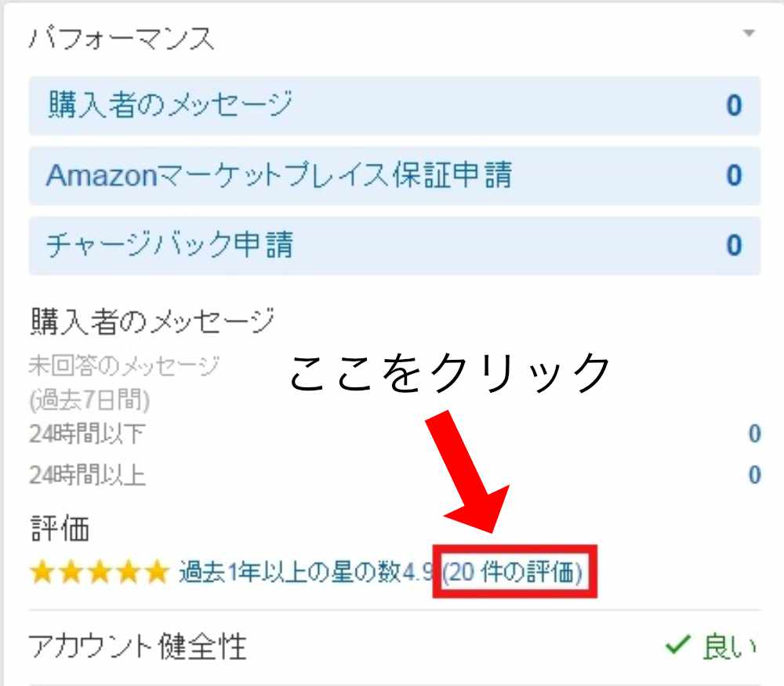Open the 良い account health status

(x=729, y=646)
